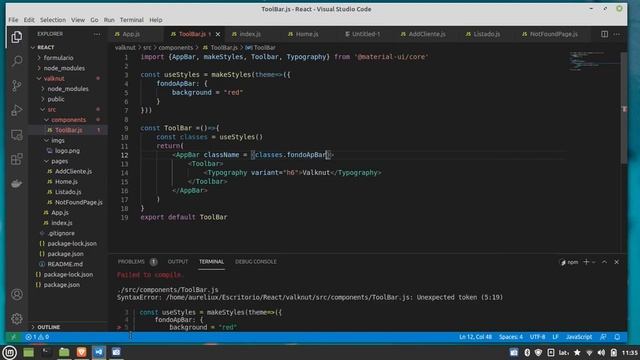The height and width of the screenshot is (360, 640).
Task: Open the Accounts menu icon
Action: point(17,294)
